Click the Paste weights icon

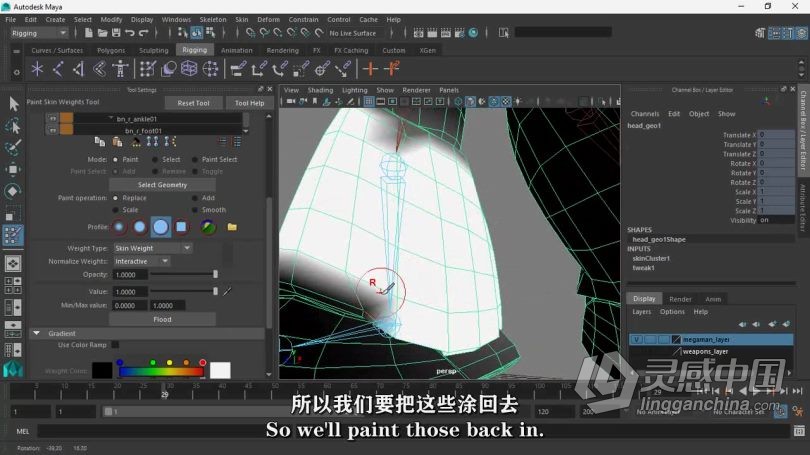pos(117,142)
